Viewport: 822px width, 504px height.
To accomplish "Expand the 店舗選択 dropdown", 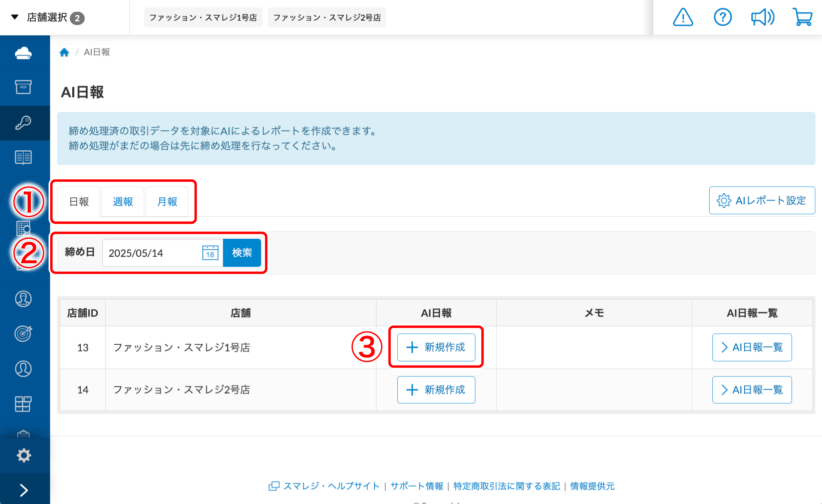I will 47,18.
